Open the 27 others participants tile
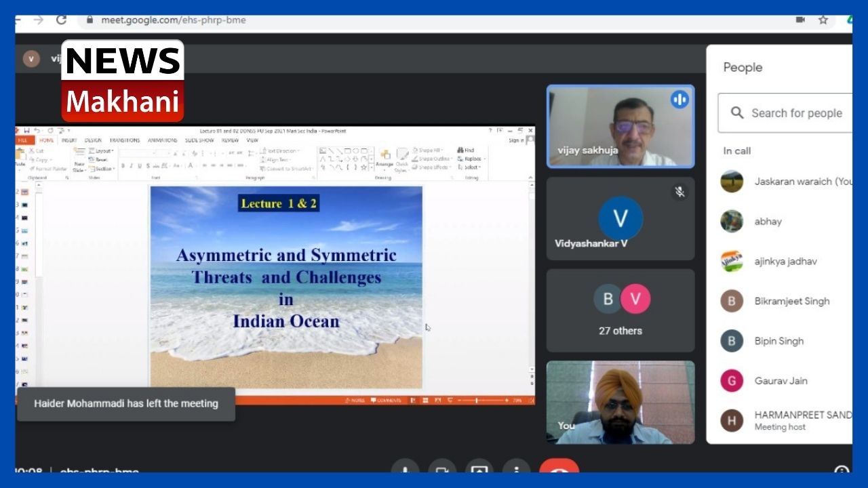The image size is (868, 488). click(620, 310)
